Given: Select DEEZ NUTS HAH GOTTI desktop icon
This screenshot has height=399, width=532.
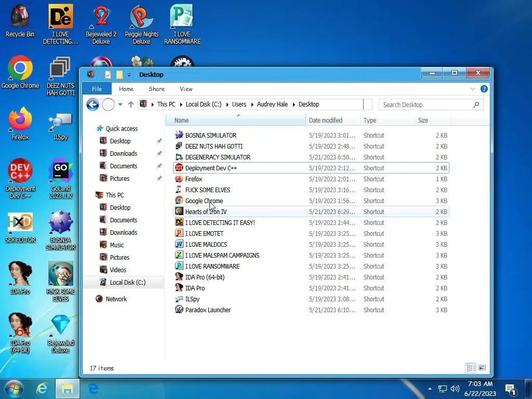Looking at the screenshot, I should click(x=60, y=76).
